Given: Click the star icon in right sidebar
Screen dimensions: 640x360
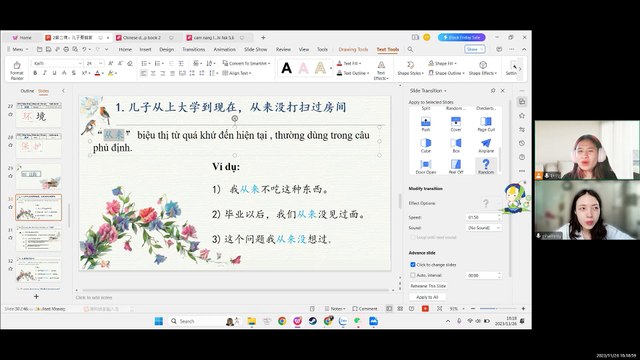Looking at the screenshot, I should pos(522,116).
